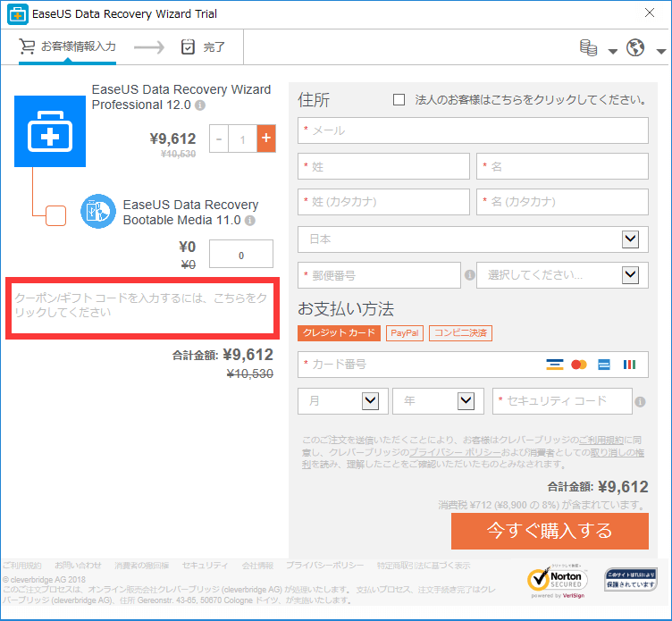Open the ご利用規約 link in order notice
The image size is (672, 621).
[x=601, y=441]
